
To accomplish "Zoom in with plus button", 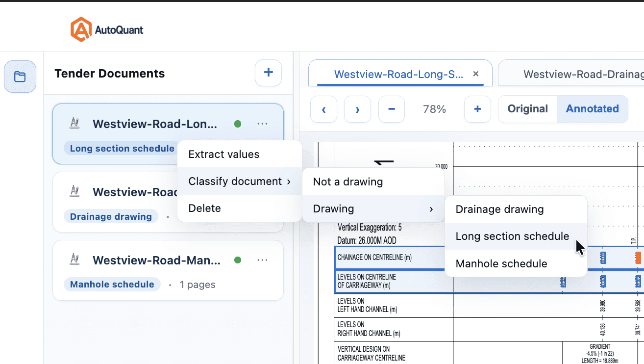I will click(477, 109).
